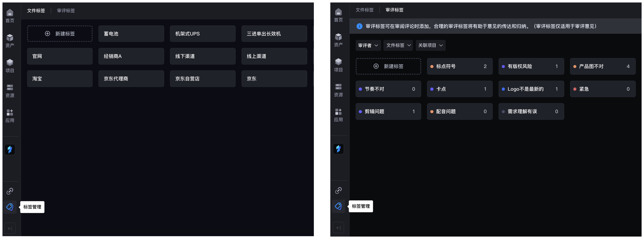
Task: Click count 4 on 产品图不对 tag
Action: pyautogui.click(x=628, y=67)
